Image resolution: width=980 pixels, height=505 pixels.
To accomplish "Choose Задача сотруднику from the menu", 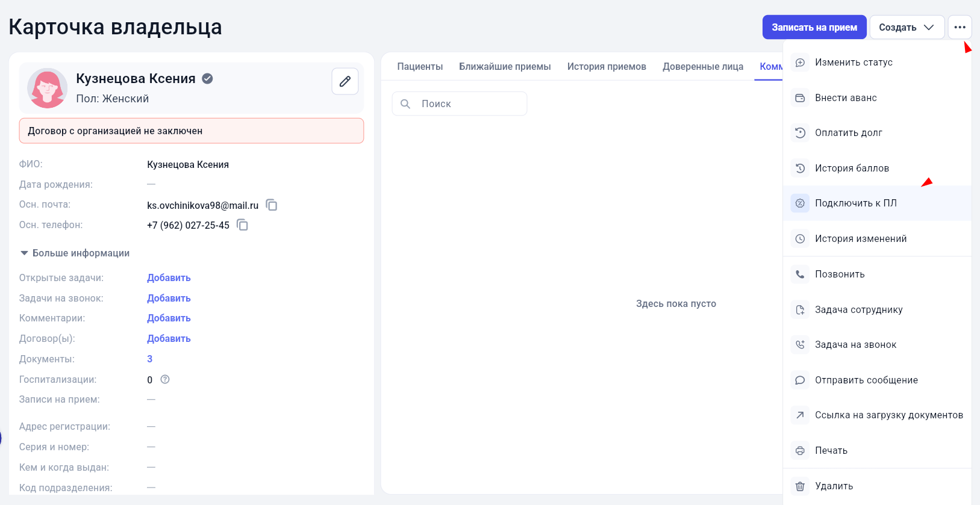I will point(877,309).
